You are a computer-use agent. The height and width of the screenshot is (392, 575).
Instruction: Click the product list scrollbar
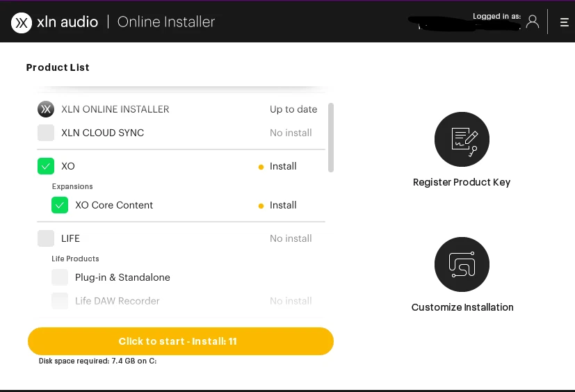tap(331, 138)
